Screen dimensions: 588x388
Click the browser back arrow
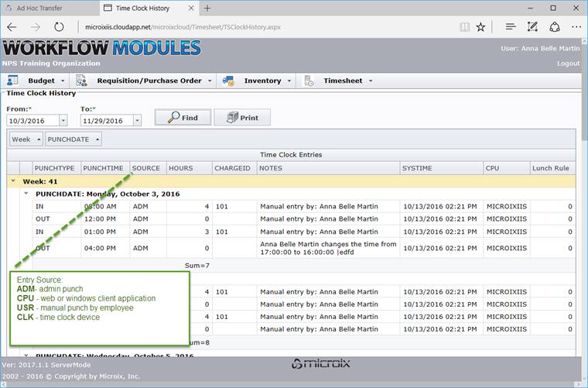(x=12, y=26)
